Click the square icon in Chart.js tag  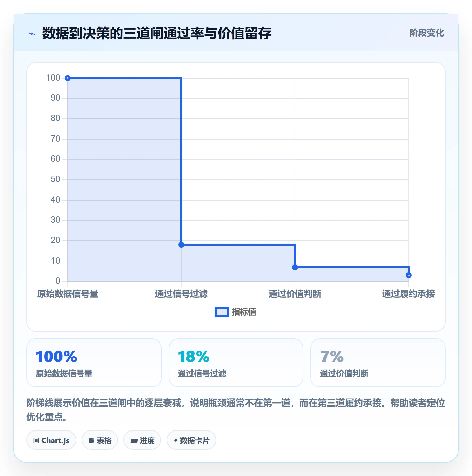click(36, 441)
